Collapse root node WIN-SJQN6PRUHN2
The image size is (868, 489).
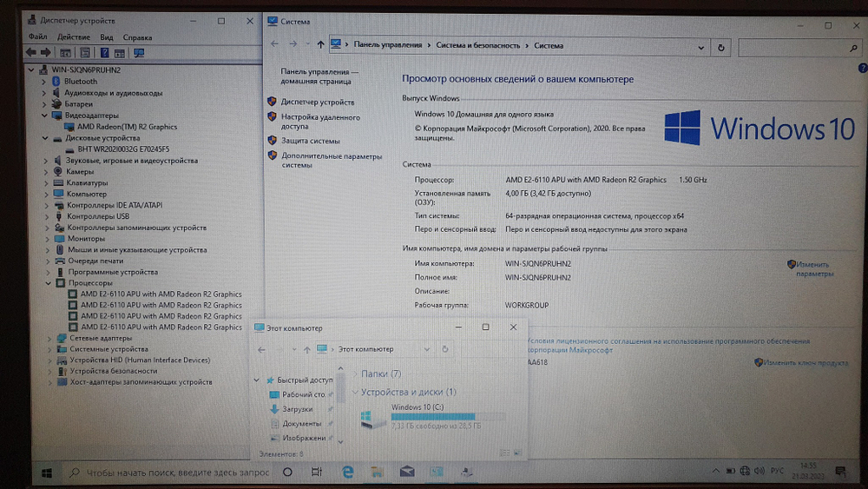(x=31, y=69)
